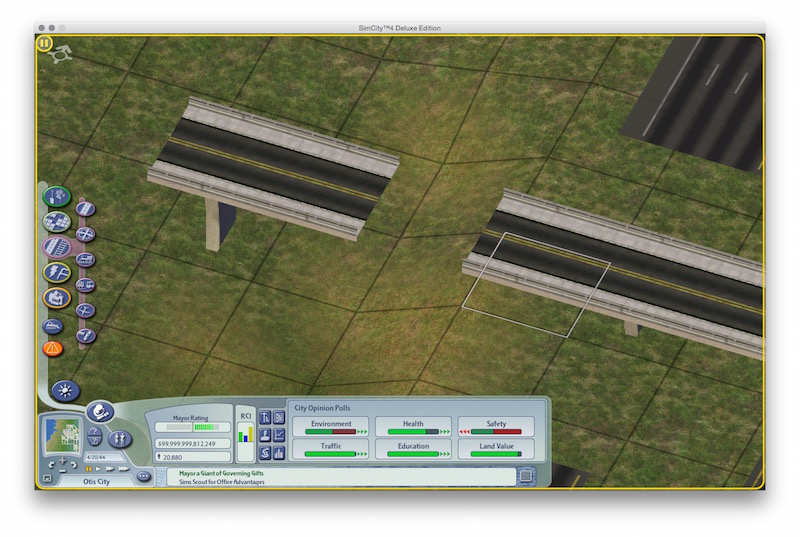Screen dimensions: 800x537
Task: Open the Graphs line-chart icon
Action: pyautogui.click(x=279, y=435)
